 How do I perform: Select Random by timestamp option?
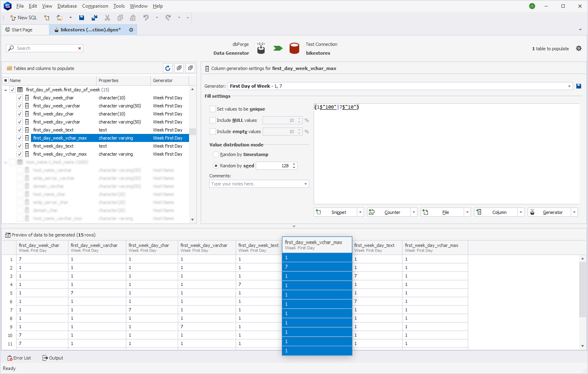(x=216, y=154)
